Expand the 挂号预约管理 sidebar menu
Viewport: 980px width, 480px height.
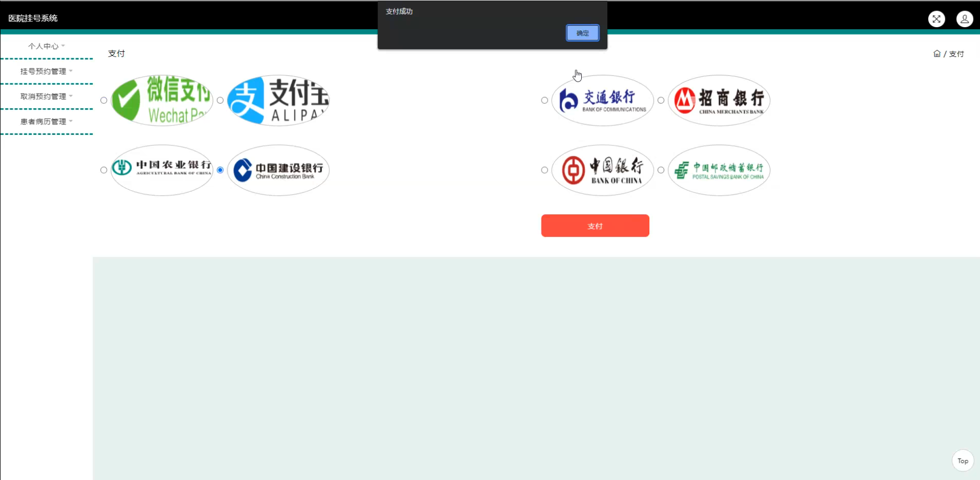tap(47, 71)
